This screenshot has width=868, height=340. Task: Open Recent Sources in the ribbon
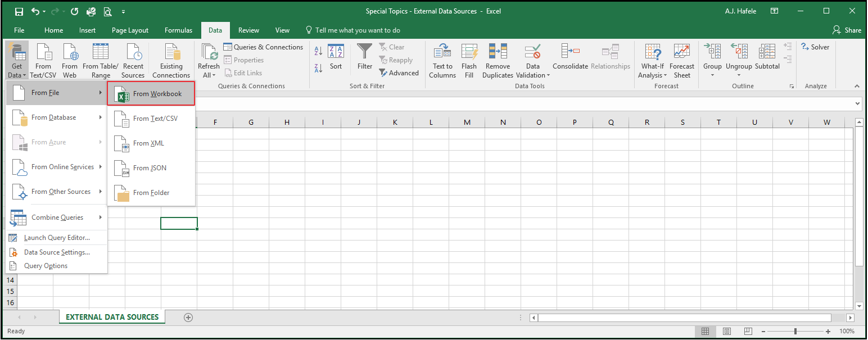click(x=133, y=61)
